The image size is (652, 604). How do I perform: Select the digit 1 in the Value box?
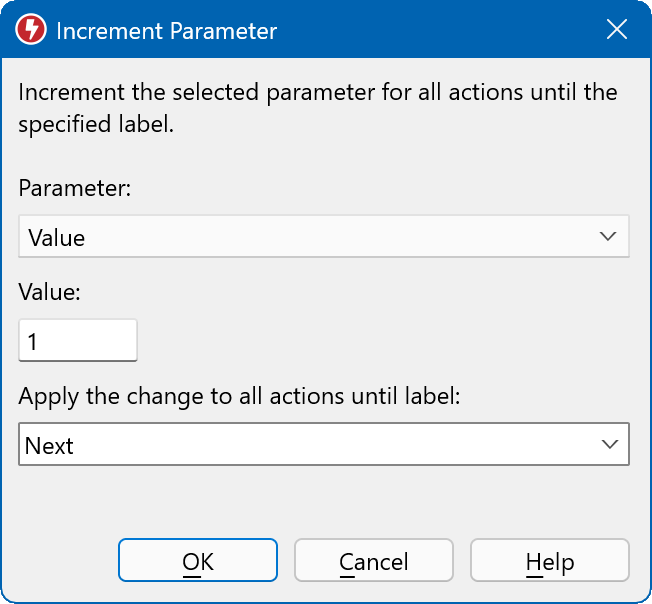coord(33,342)
